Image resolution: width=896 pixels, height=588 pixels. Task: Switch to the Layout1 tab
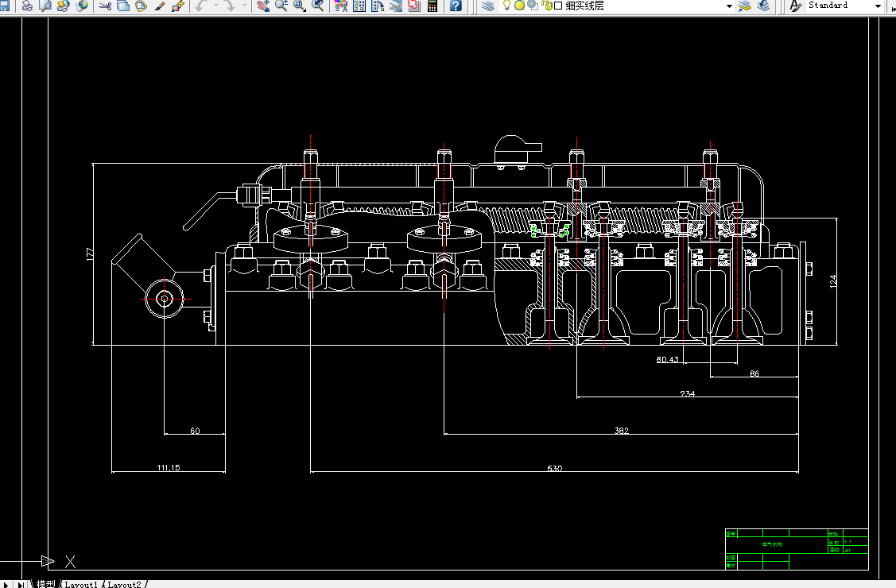pos(81,584)
